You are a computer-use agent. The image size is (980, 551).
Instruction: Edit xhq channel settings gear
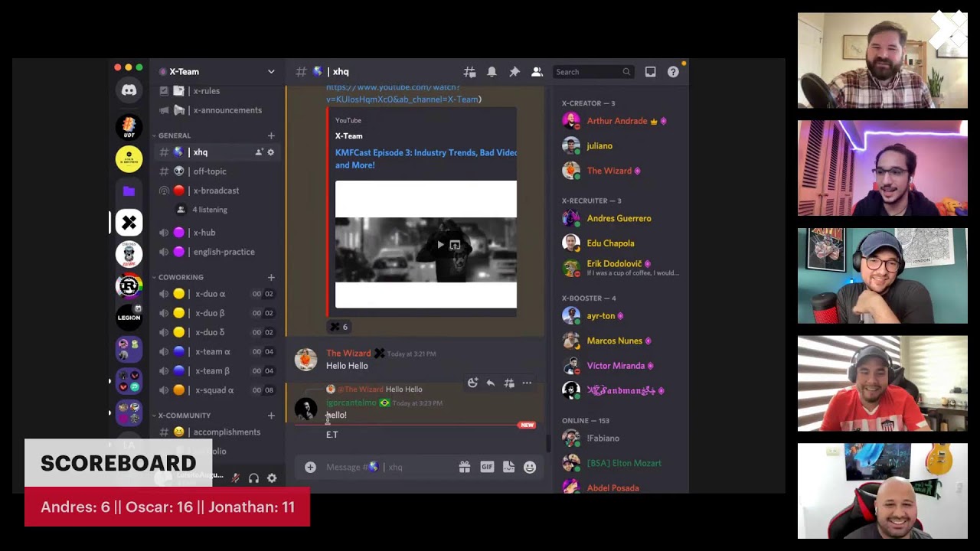[270, 152]
